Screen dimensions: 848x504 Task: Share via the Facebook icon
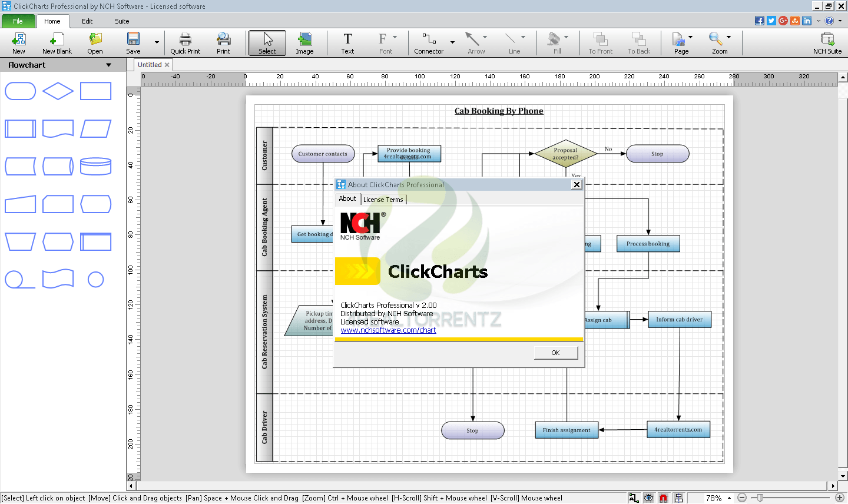(x=760, y=21)
